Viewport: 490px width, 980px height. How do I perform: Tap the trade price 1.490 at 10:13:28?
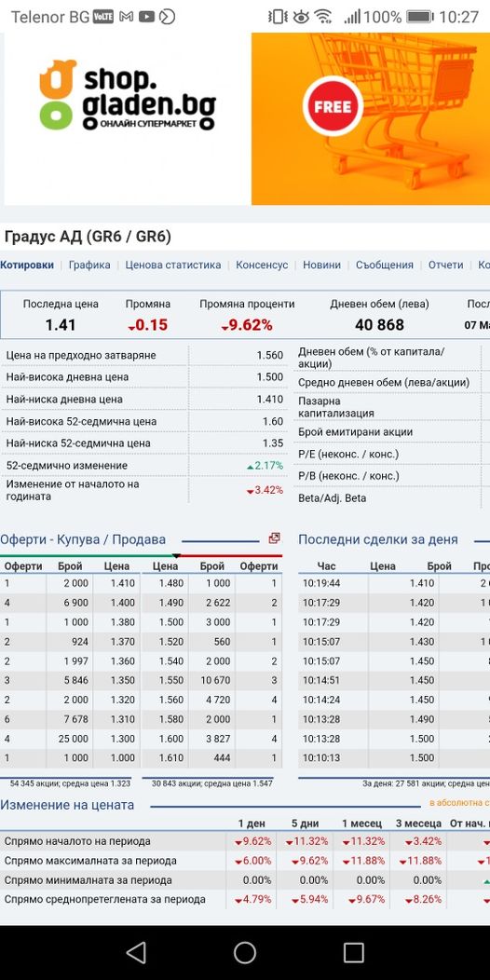pyautogui.click(x=422, y=719)
